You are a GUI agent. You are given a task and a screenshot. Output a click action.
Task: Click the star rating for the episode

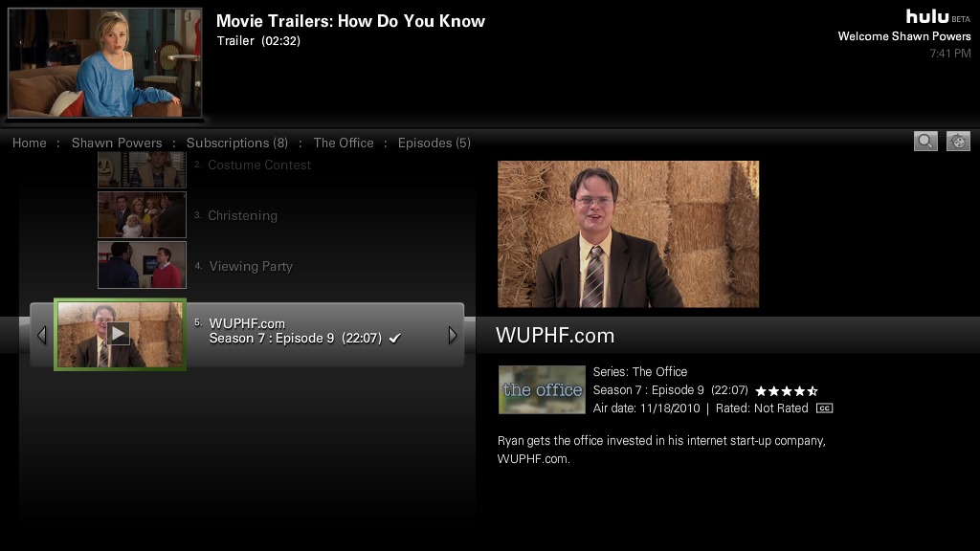787,391
